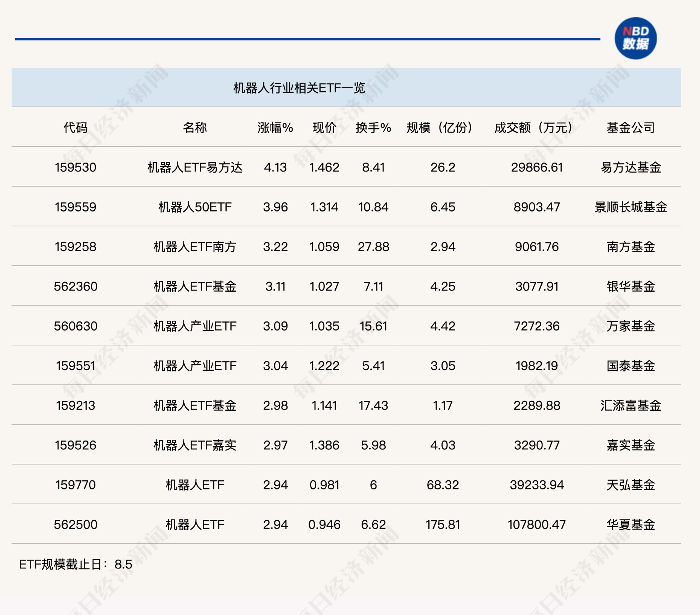Click fund company 汇添富基金
700x615 pixels.
(x=631, y=405)
